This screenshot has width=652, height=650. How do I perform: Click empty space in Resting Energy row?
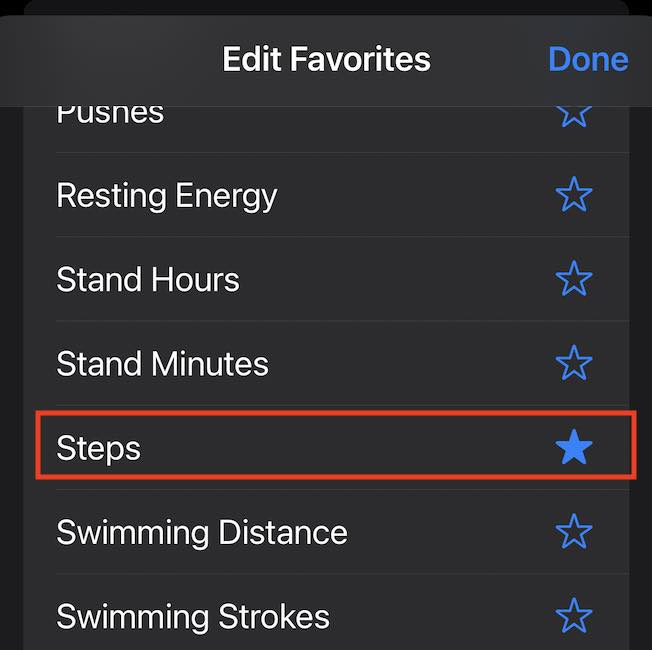410,195
